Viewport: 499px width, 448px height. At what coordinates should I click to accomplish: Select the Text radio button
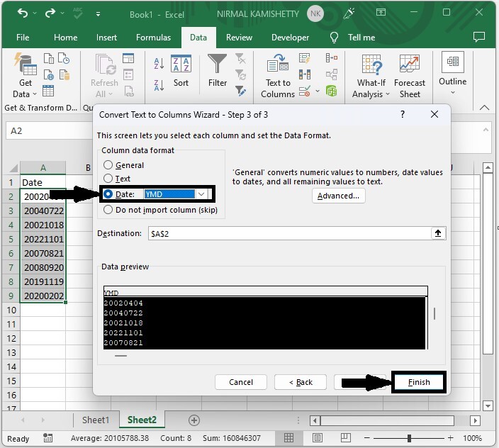pyautogui.click(x=108, y=178)
